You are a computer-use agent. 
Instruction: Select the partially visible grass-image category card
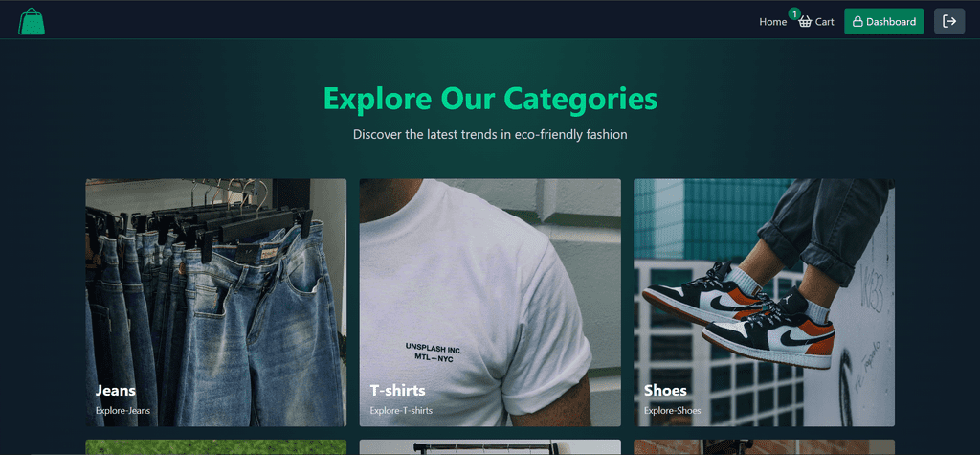point(215,447)
